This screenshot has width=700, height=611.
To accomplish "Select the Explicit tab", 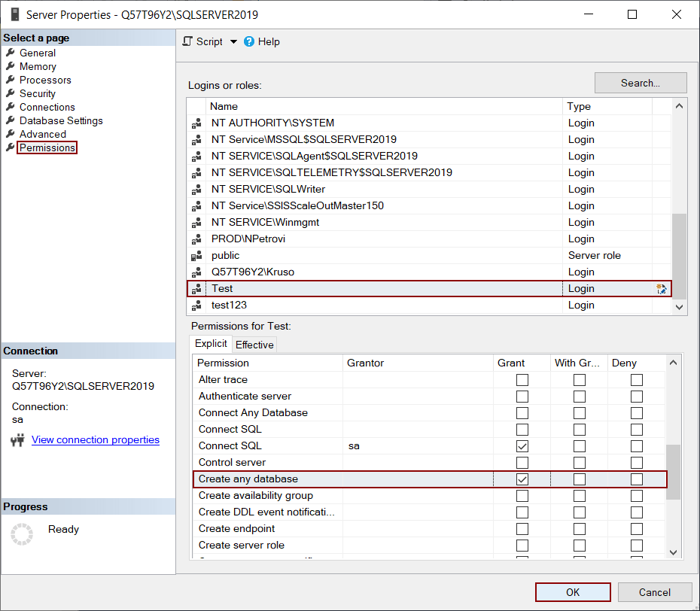I will [x=211, y=344].
